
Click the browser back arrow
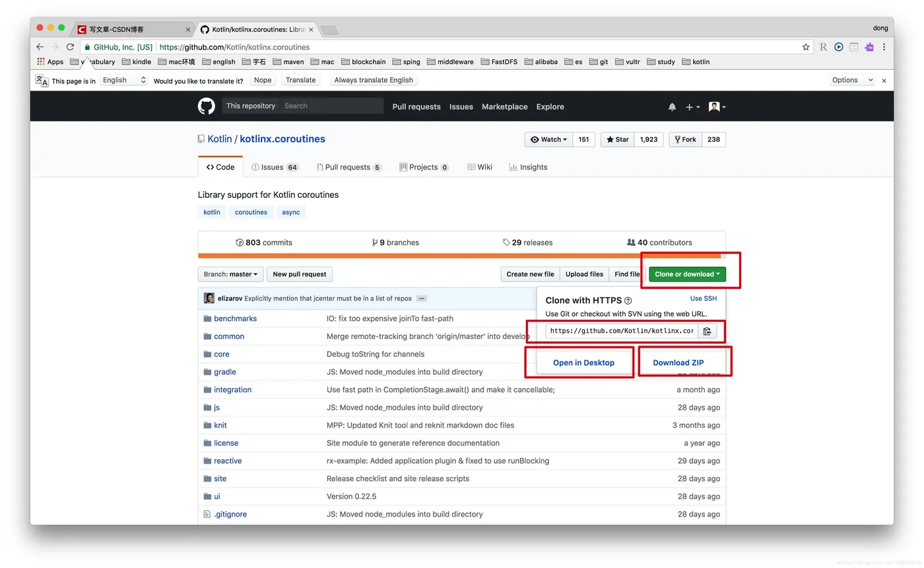tap(40, 47)
